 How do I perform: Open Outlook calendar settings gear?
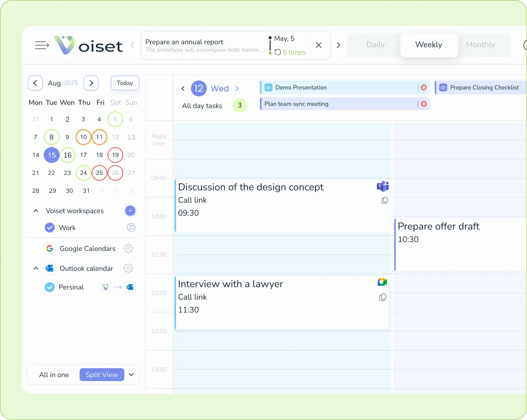(128, 268)
